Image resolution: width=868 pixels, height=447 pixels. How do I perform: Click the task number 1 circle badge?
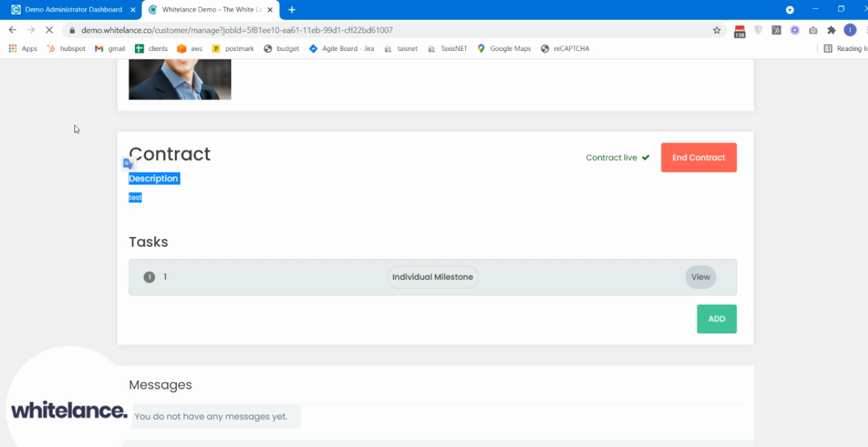(x=149, y=277)
